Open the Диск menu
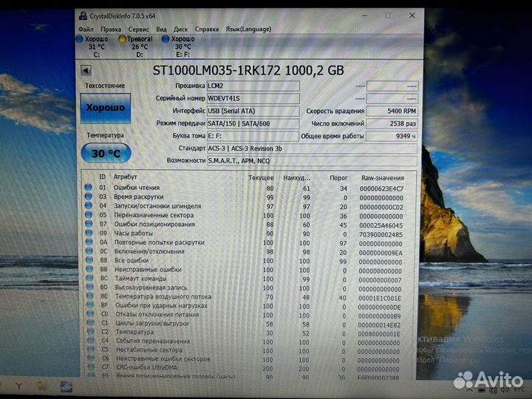Image resolution: width=532 pixels, height=399 pixels. 180,30
